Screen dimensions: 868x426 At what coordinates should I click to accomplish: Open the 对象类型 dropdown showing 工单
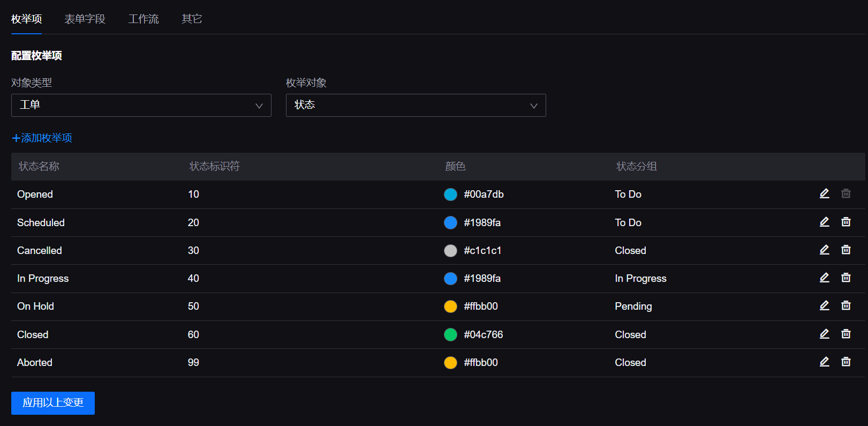click(141, 106)
